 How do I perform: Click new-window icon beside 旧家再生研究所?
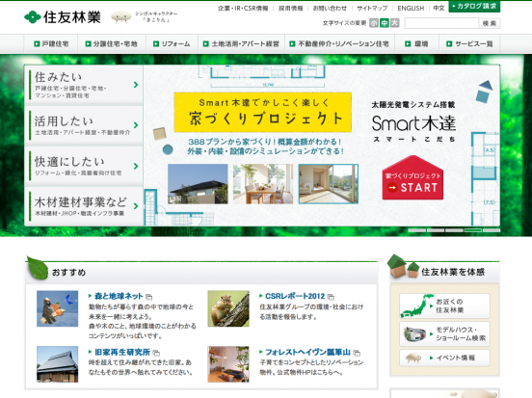(x=156, y=353)
